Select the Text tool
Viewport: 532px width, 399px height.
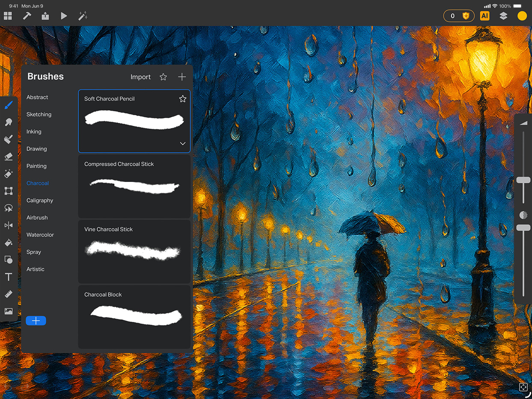(x=9, y=277)
